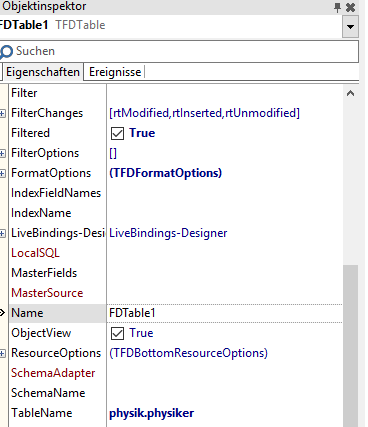Select the FilterOptions property name

(x=45, y=153)
